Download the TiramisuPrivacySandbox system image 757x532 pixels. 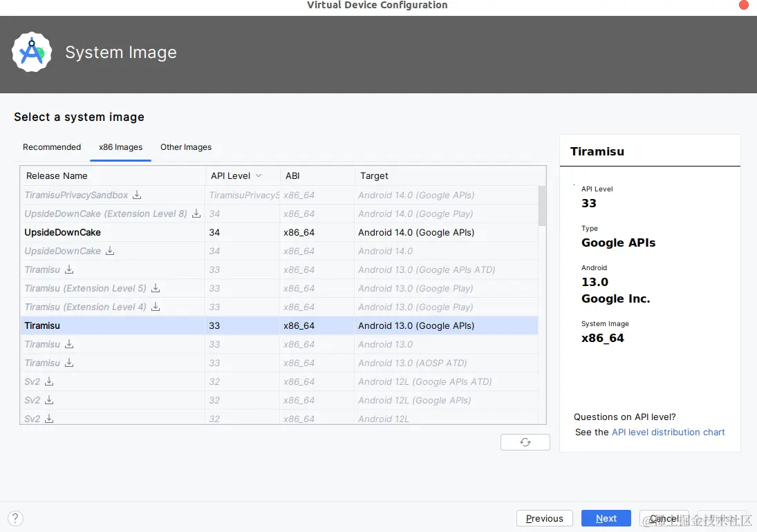[x=137, y=196]
